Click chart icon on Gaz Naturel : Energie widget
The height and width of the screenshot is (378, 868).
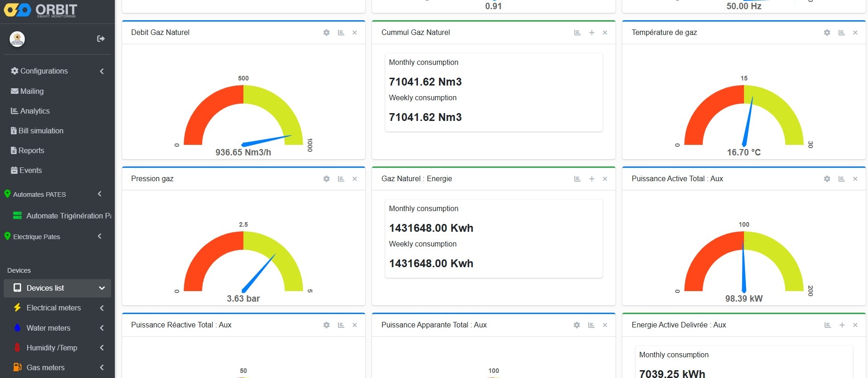577,179
